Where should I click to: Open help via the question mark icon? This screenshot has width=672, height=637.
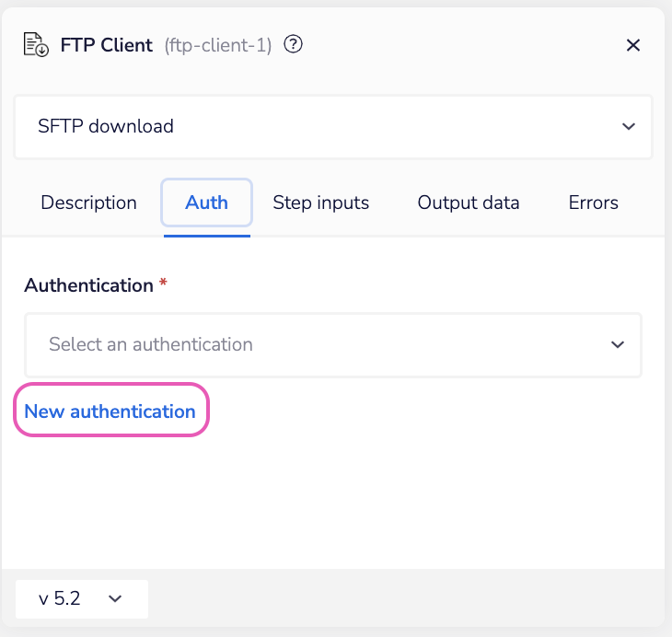(x=294, y=44)
